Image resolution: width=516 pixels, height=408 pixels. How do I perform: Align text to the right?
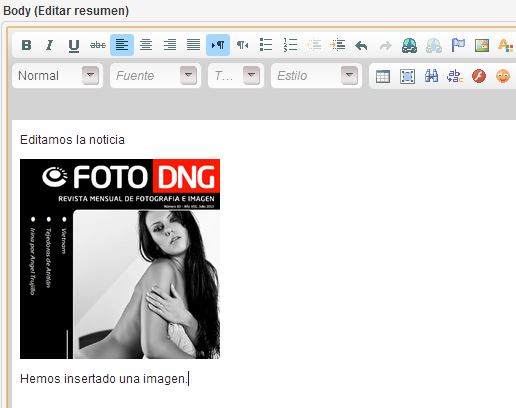coord(170,45)
